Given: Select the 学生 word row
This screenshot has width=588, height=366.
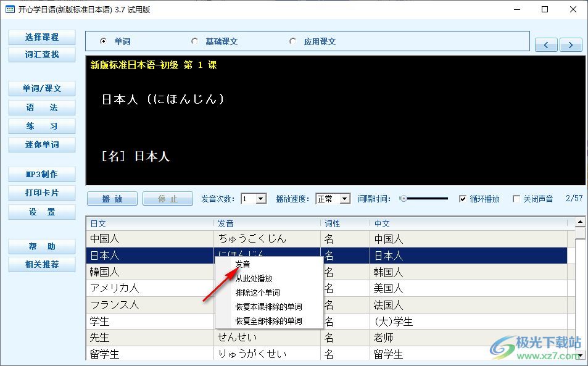Looking at the screenshot, I should 327,322.
